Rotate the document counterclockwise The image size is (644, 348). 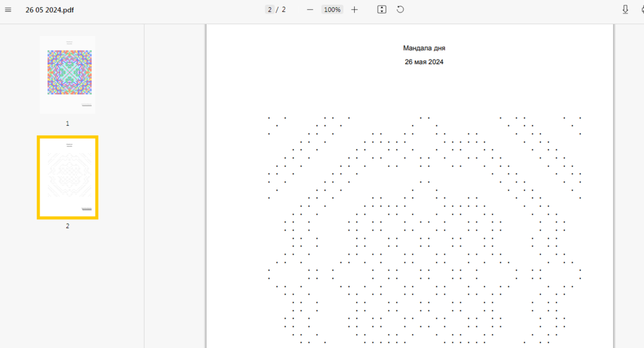click(400, 10)
